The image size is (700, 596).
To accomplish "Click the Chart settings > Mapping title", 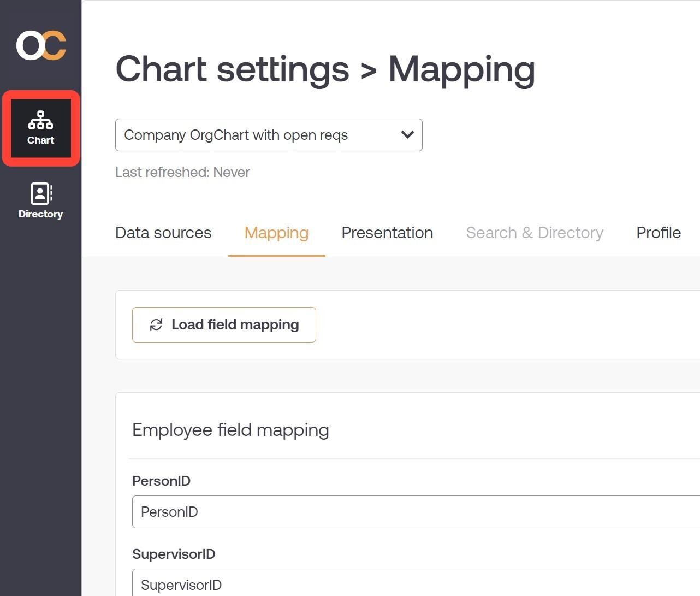I will (325, 69).
